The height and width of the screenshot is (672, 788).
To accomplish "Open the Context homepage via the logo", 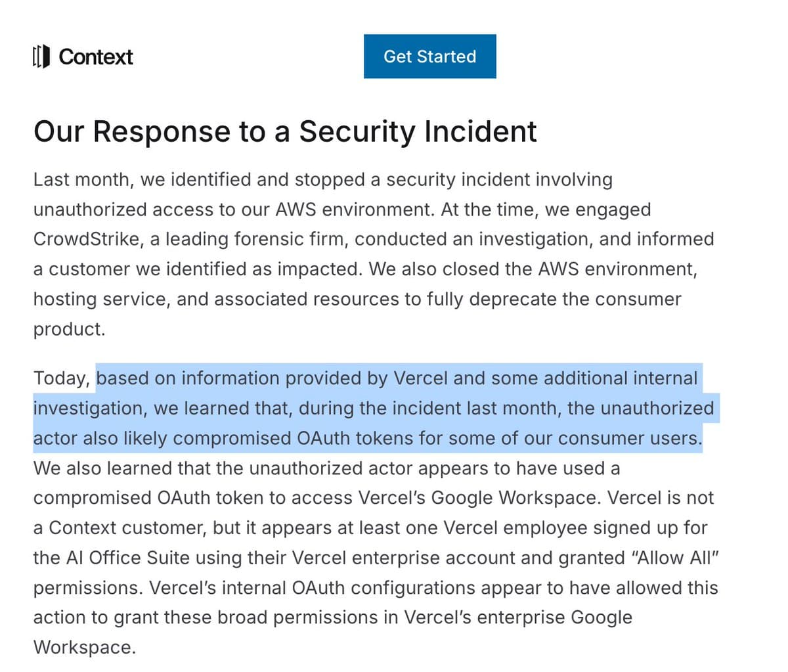I will coord(82,57).
